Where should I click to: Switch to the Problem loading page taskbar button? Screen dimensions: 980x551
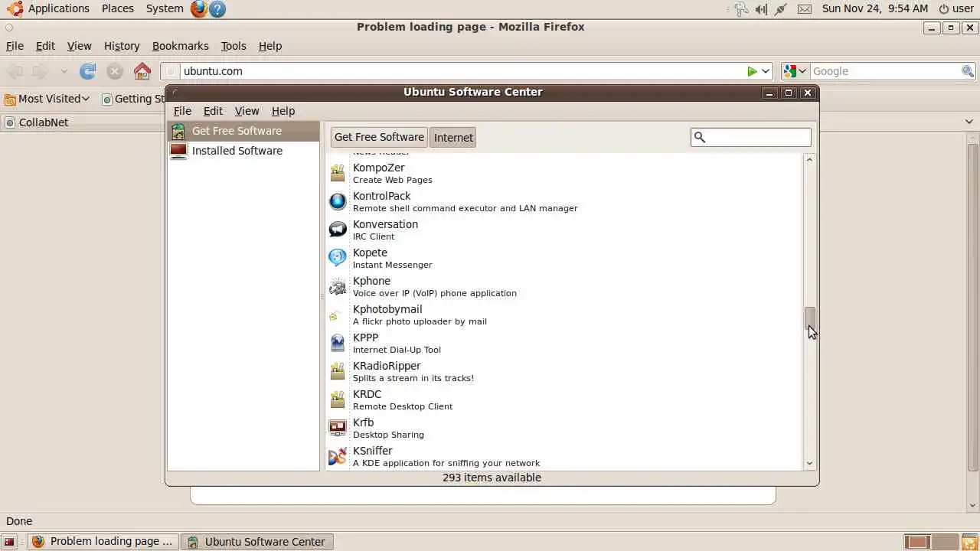point(103,542)
